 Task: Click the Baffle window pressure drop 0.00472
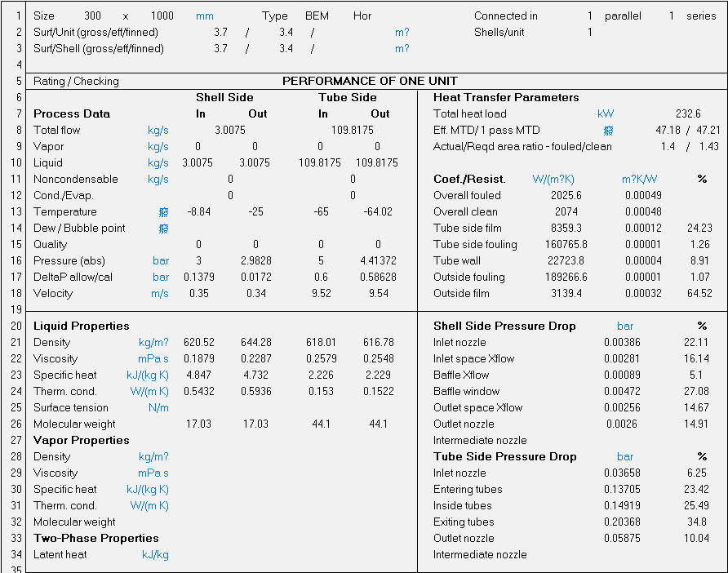pos(622,392)
